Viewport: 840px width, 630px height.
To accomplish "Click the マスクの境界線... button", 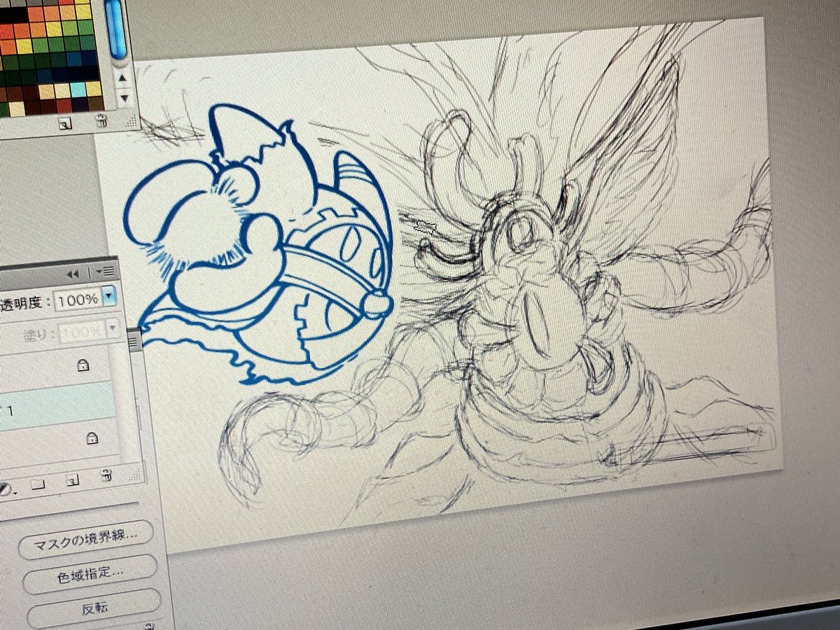I will pyautogui.click(x=87, y=540).
